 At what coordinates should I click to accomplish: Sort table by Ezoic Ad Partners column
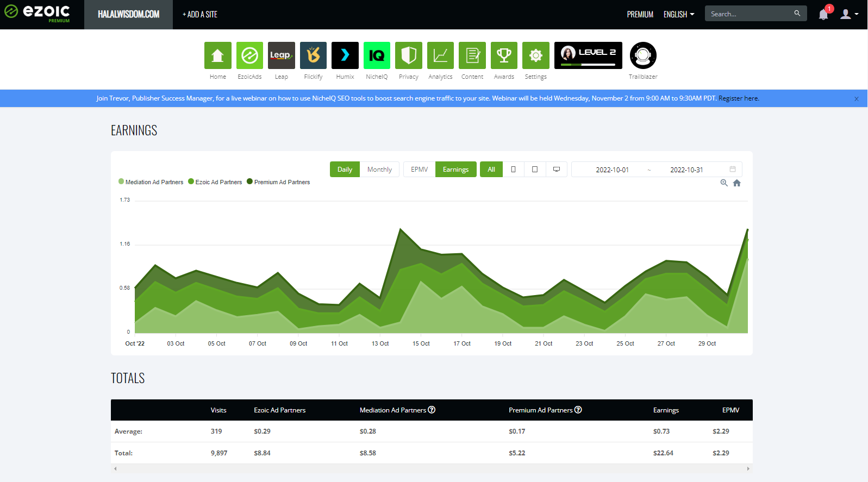pyautogui.click(x=280, y=410)
